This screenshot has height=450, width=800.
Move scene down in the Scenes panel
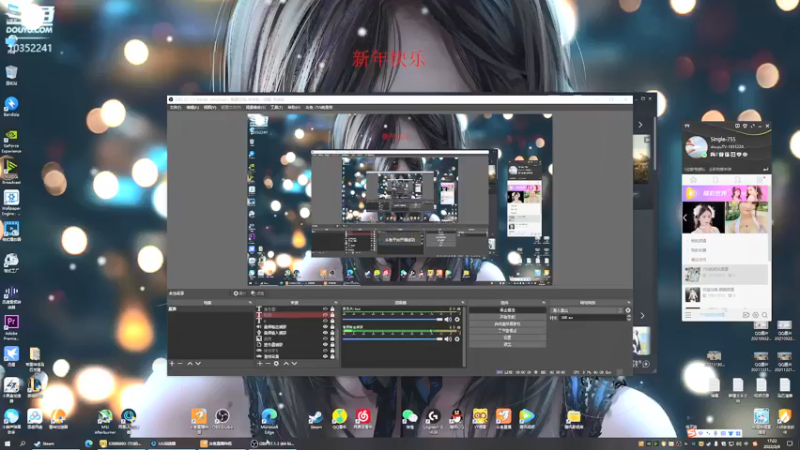(x=198, y=364)
